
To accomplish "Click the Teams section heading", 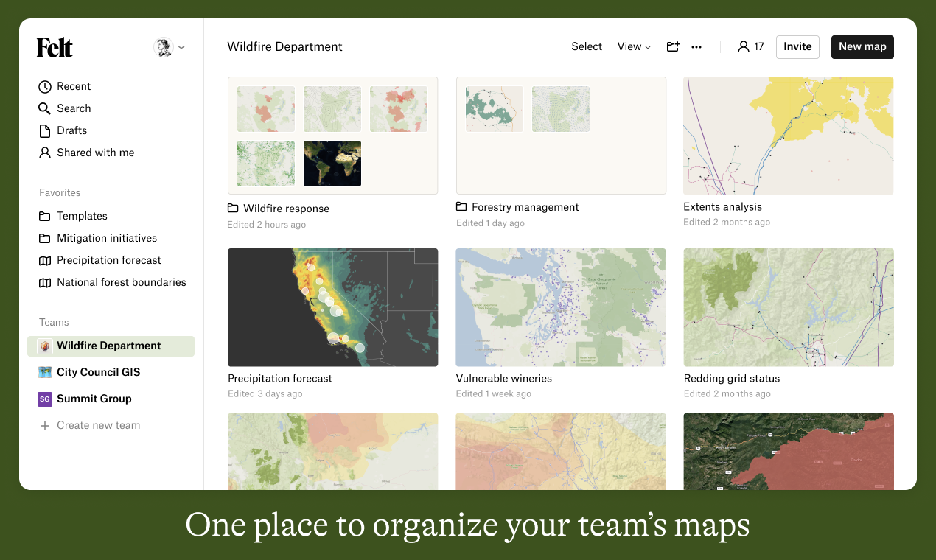I will click(54, 323).
